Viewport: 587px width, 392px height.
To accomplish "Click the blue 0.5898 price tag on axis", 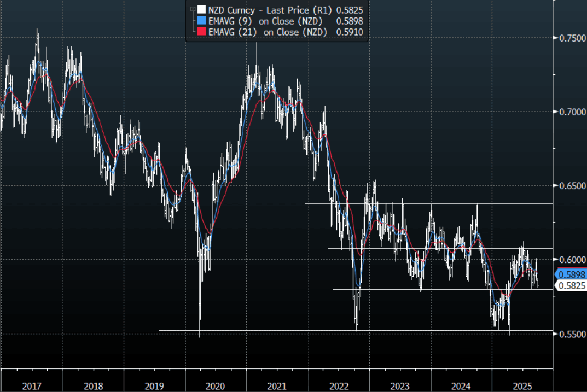I will 571,274.
